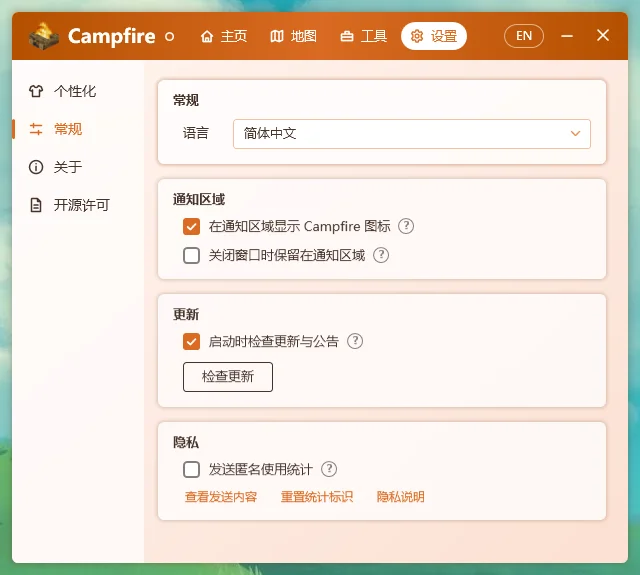Enable 发送匿名使用统计 checkbox
The image size is (640, 575).
(x=191, y=469)
